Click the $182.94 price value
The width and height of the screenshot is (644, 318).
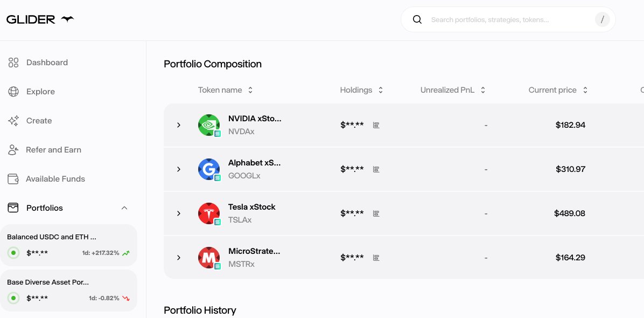pyautogui.click(x=570, y=125)
